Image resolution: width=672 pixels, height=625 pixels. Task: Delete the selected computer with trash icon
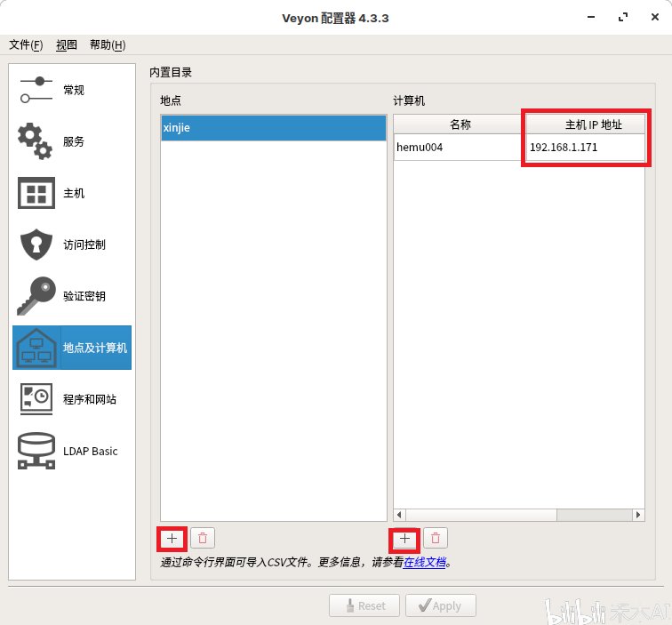[436, 539]
